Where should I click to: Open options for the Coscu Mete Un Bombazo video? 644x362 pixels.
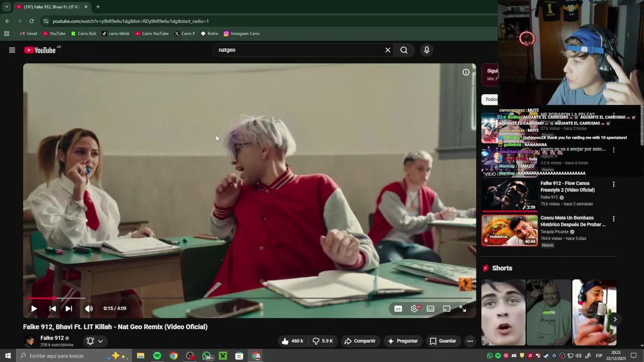[613, 219]
